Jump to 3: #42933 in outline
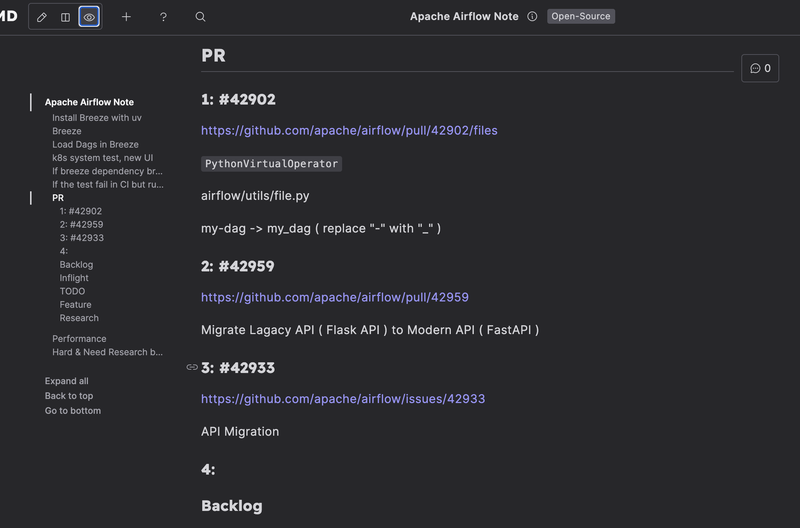Viewport: 800px width, 528px height. click(x=82, y=238)
